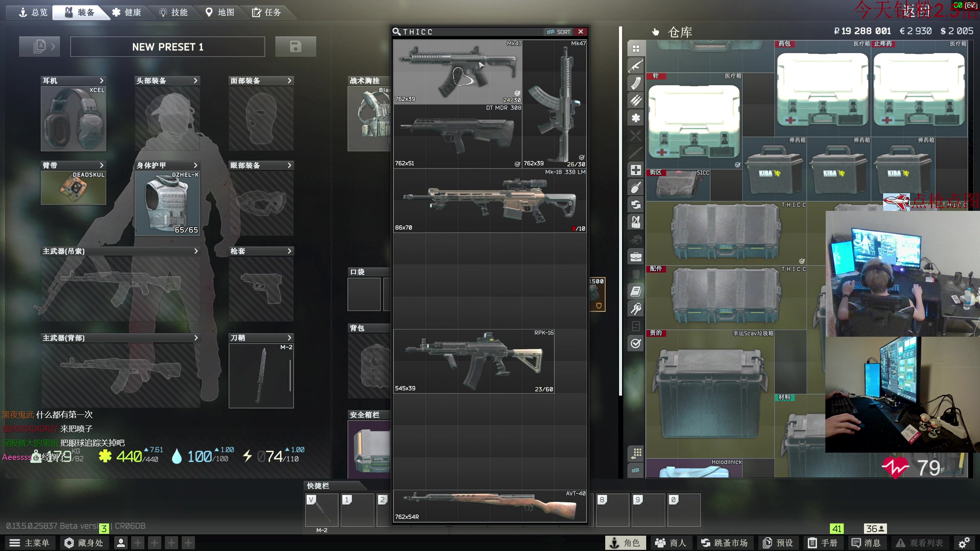Open the 手册 handbook button
The image size is (980, 551).
point(823,543)
